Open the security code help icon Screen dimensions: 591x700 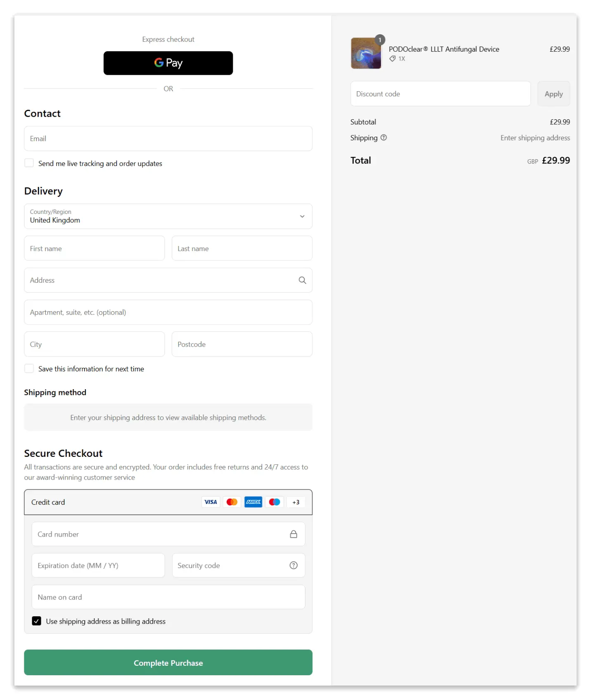point(293,565)
